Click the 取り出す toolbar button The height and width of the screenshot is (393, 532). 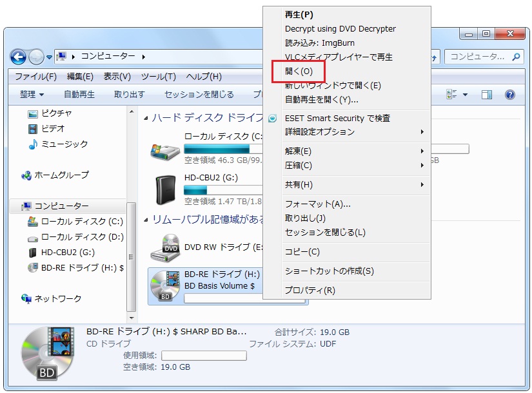(x=129, y=94)
